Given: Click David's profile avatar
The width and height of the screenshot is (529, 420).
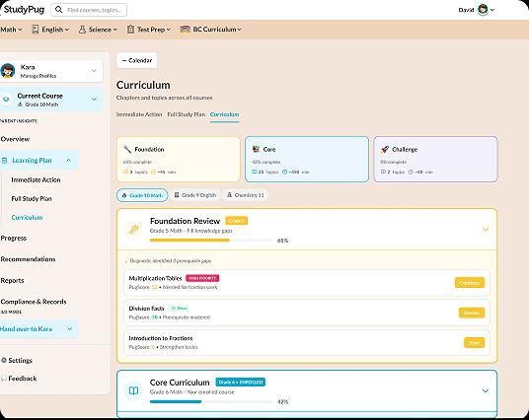Looking at the screenshot, I should coord(483,10).
